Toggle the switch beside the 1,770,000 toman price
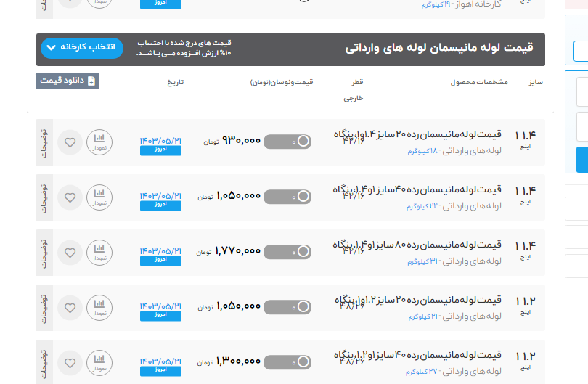Viewport: 588px width, 384px height. [287, 252]
